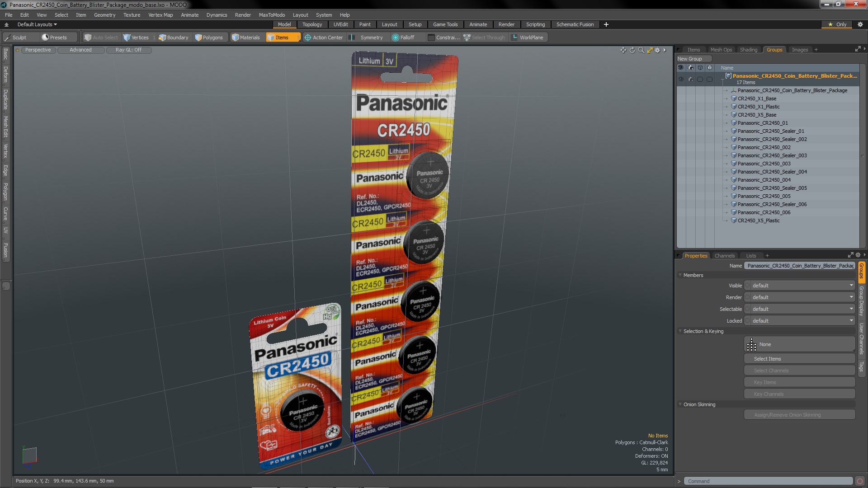Click the Ray GL: Off button
The height and width of the screenshot is (488, 868).
[x=128, y=50]
